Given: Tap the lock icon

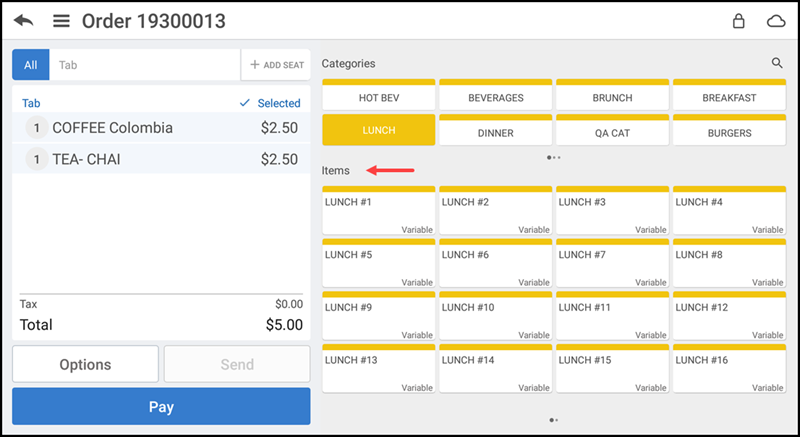Looking at the screenshot, I should [738, 21].
